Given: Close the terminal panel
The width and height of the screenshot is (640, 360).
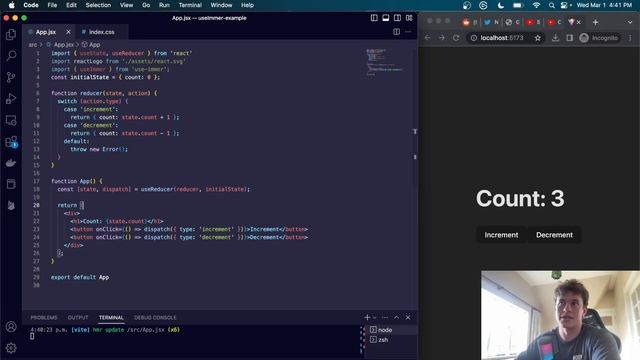Looking at the screenshot, I should click(408, 317).
